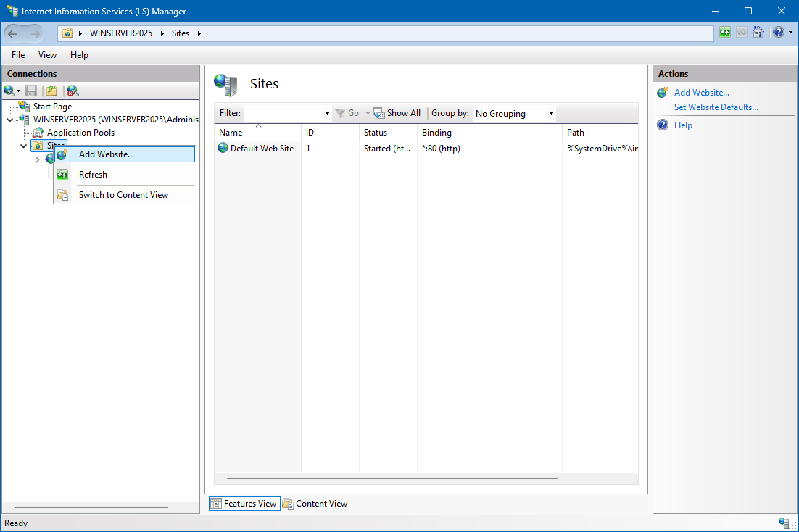Click the Back navigation arrow
Viewport: 799px width, 532px height.
pyautogui.click(x=12, y=33)
